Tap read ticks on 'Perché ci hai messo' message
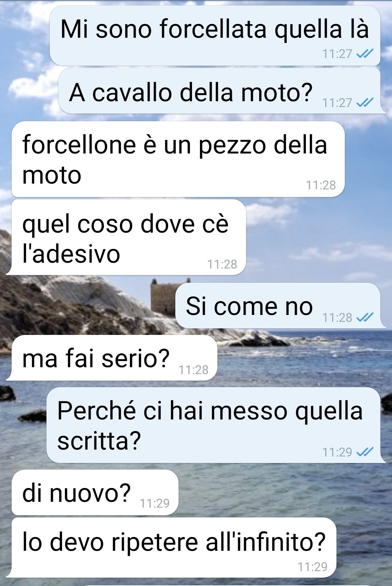 click(x=365, y=452)
